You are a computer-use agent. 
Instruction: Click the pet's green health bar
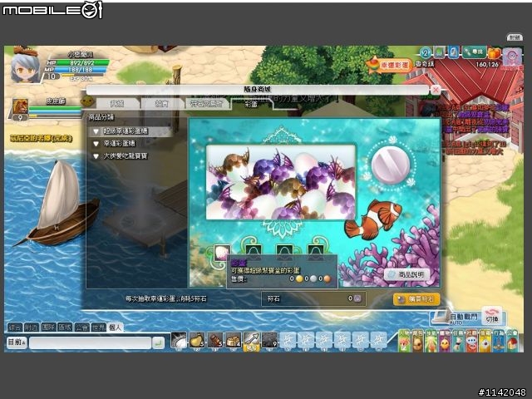pyautogui.click(x=55, y=109)
